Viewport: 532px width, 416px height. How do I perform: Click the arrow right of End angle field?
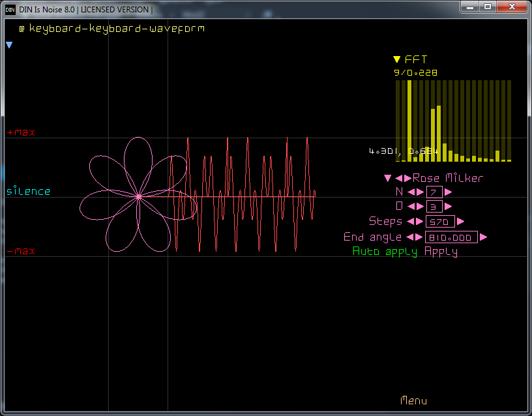tap(483, 237)
